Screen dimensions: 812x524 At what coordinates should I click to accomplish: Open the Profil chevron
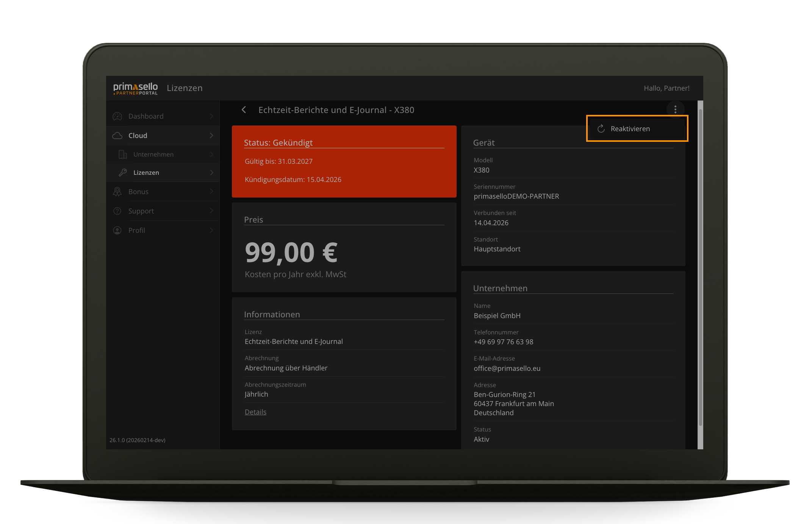click(211, 230)
